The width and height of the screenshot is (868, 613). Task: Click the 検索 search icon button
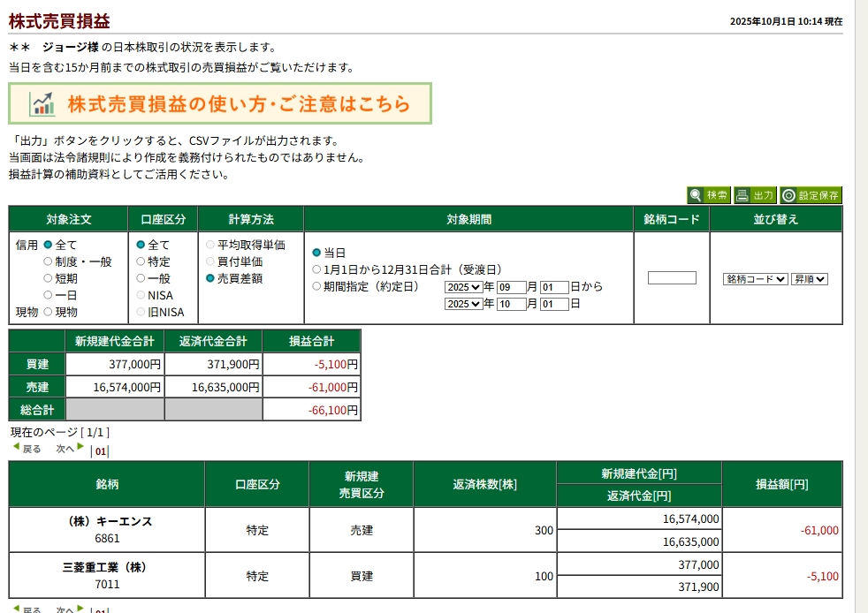pos(709,195)
